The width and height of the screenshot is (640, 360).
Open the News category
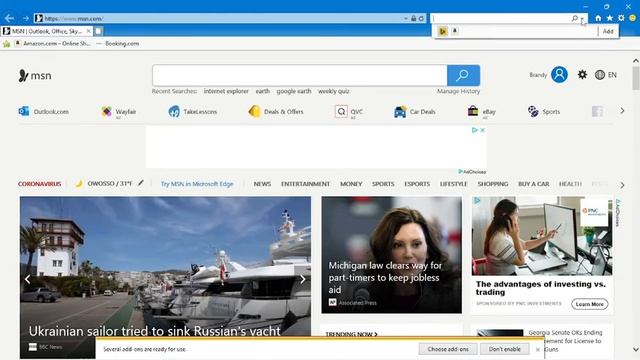click(262, 184)
